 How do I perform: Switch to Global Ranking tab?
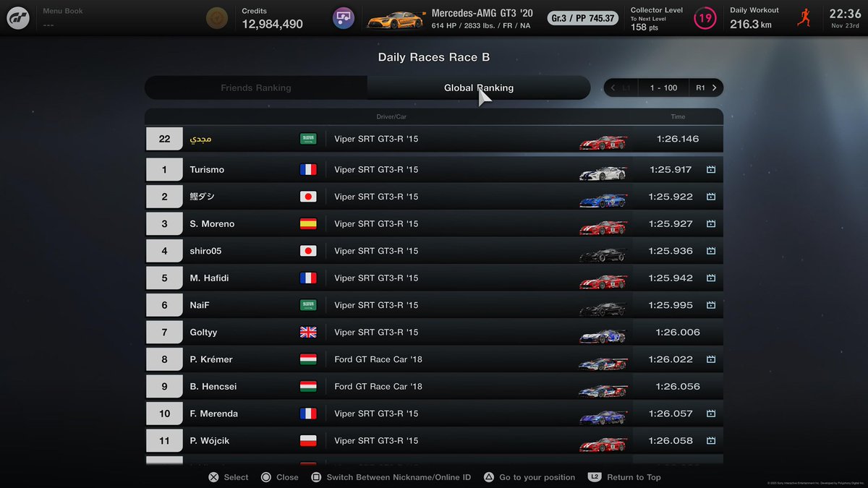[x=479, y=88]
